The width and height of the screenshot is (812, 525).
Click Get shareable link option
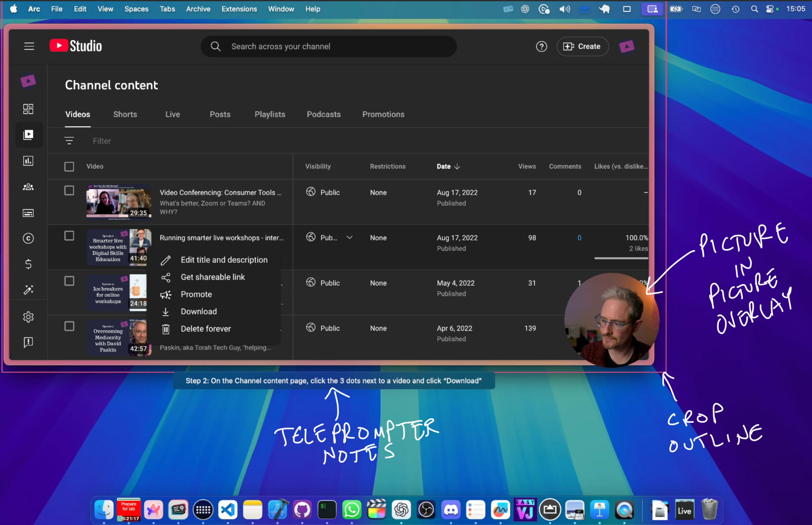212,277
